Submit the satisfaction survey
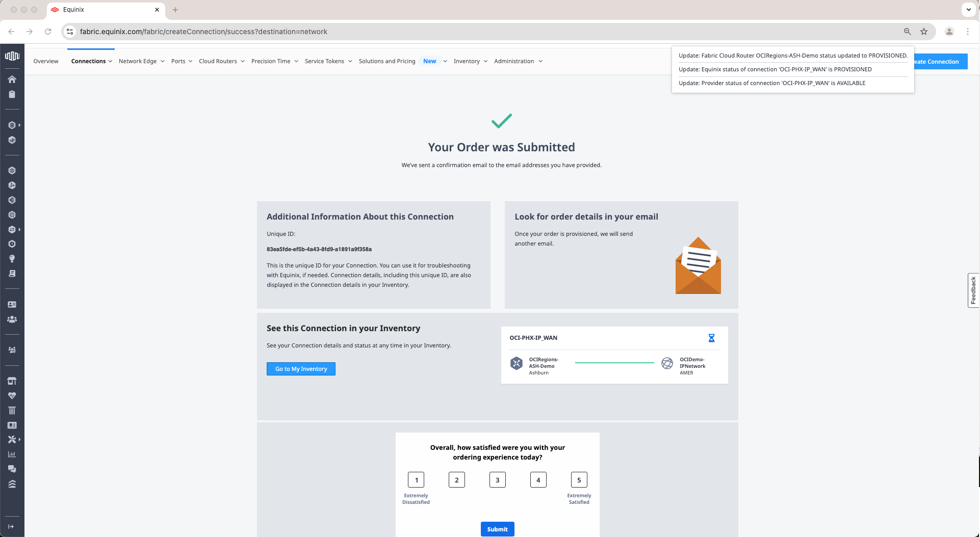The width and height of the screenshot is (980, 537). click(x=498, y=529)
